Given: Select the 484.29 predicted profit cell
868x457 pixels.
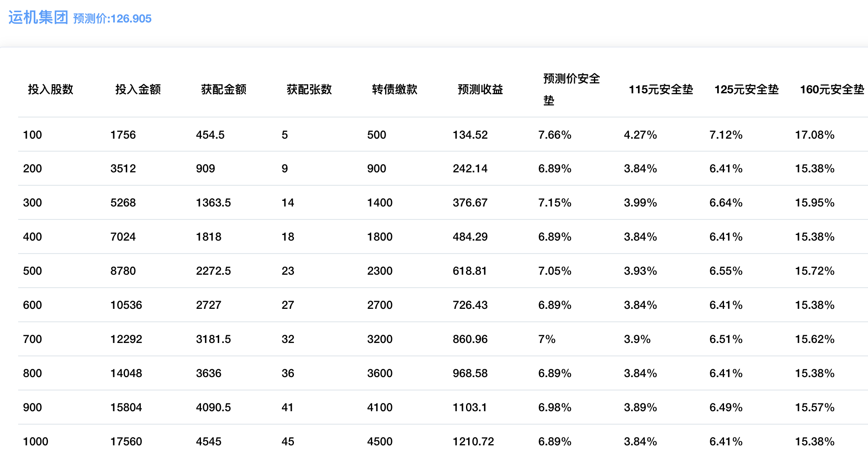Looking at the screenshot, I should point(470,237).
